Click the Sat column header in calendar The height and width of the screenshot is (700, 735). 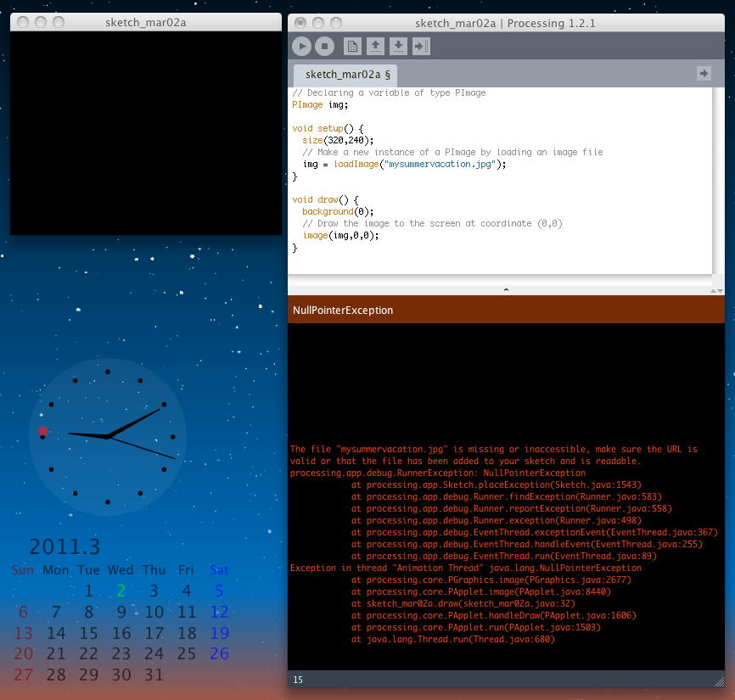pos(219,569)
